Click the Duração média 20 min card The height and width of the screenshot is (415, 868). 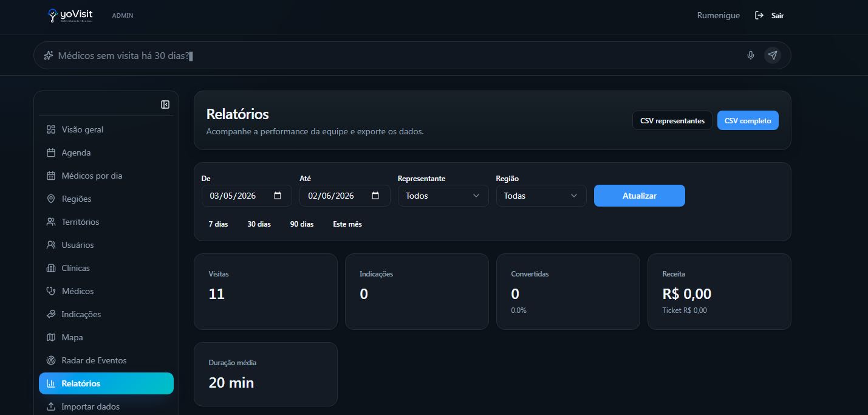(265, 374)
